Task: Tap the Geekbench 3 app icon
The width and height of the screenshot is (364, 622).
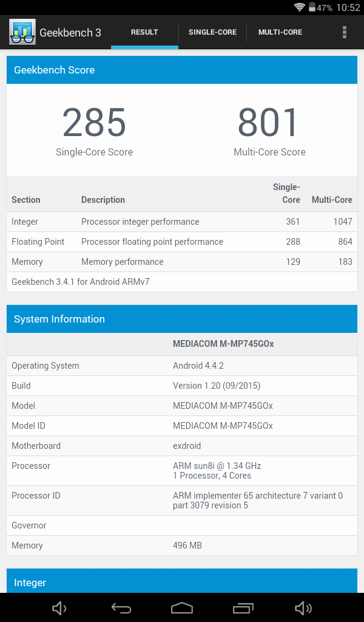Action: pyautogui.click(x=22, y=32)
